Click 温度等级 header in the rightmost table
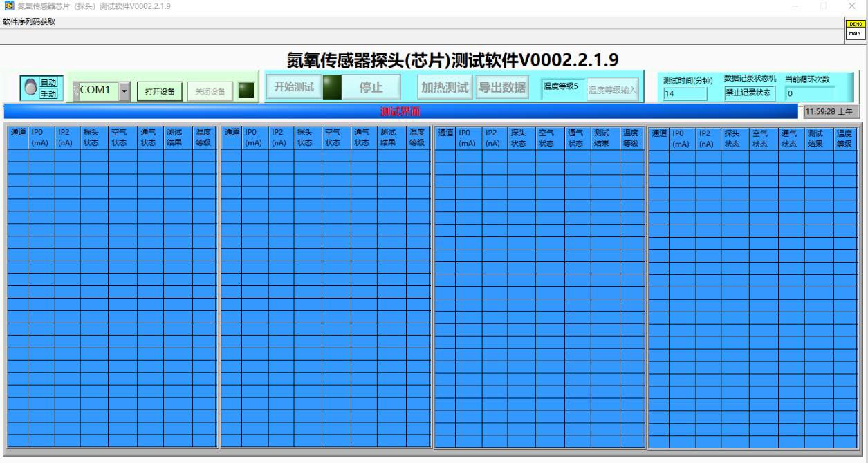 845,139
